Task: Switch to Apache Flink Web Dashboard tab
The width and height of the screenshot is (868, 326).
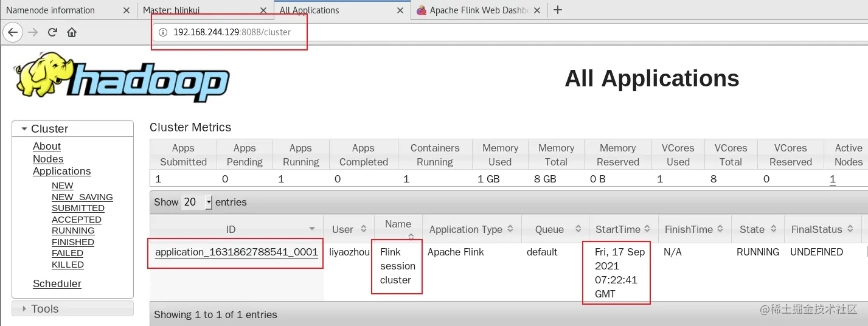Action: (x=480, y=10)
